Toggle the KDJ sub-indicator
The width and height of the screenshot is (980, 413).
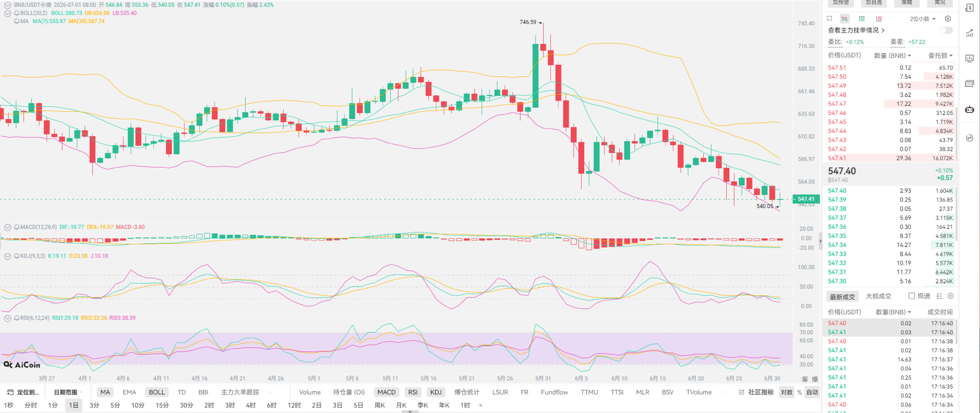[x=436, y=392]
